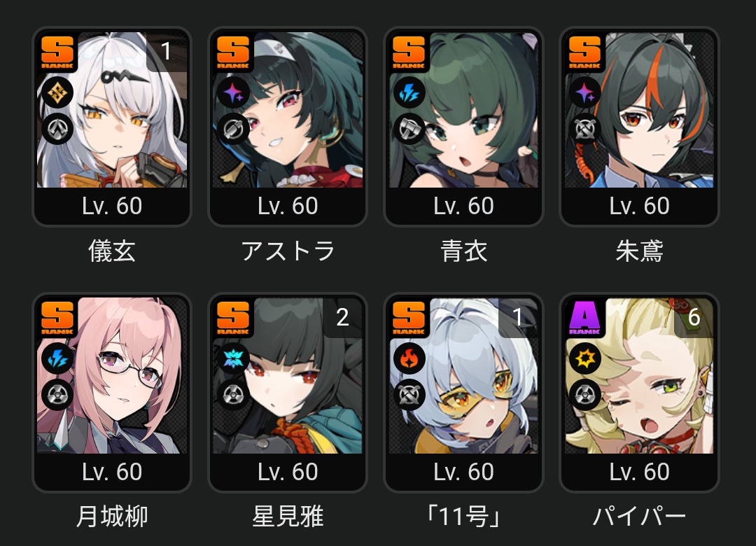Click Lv. 60 text under 星見雅's portrait
The image size is (756, 546).
(x=288, y=472)
